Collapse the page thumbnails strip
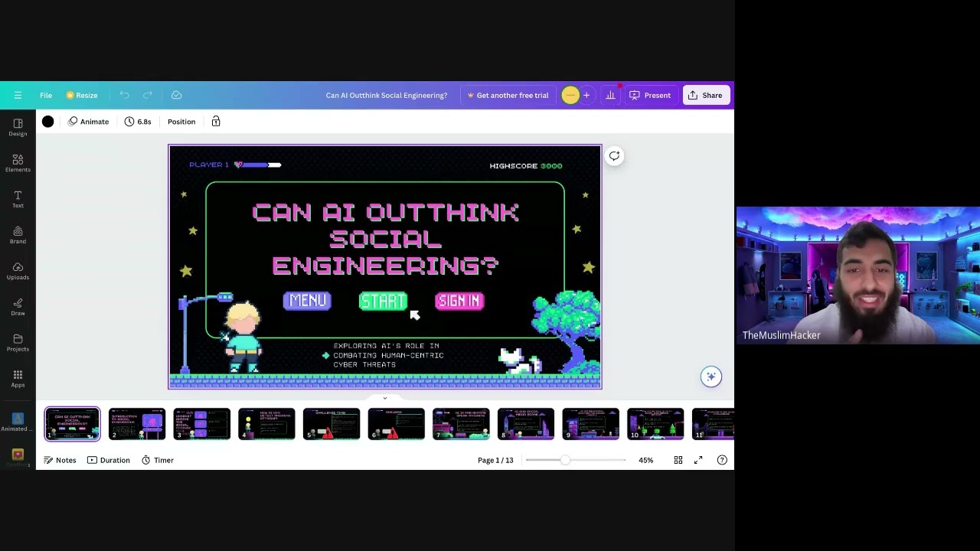Image resolution: width=980 pixels, height=551 pixels. coord(385,398)
